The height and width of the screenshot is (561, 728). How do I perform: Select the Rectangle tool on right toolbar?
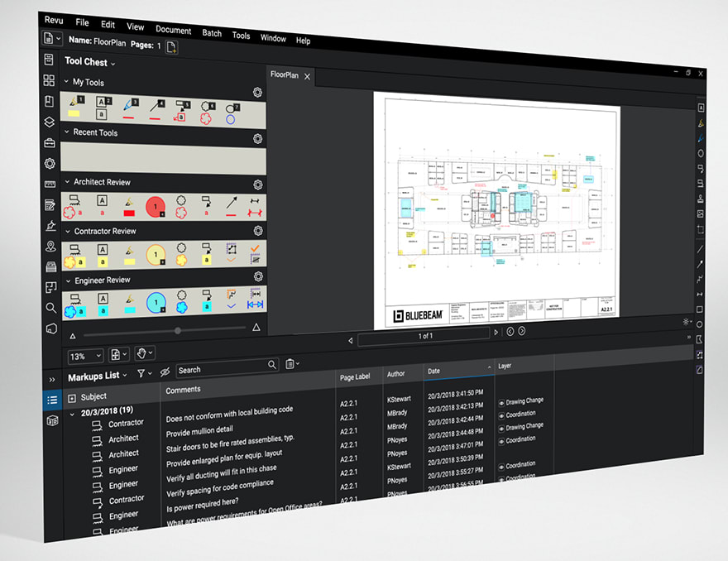700,309
